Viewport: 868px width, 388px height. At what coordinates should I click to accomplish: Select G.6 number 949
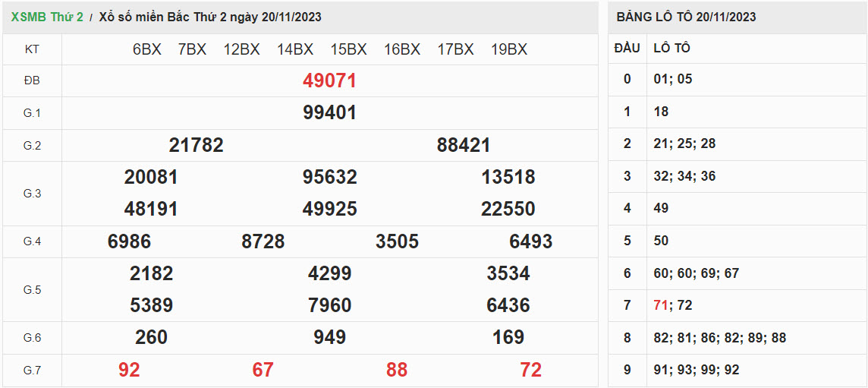click(x=329, y=337)
